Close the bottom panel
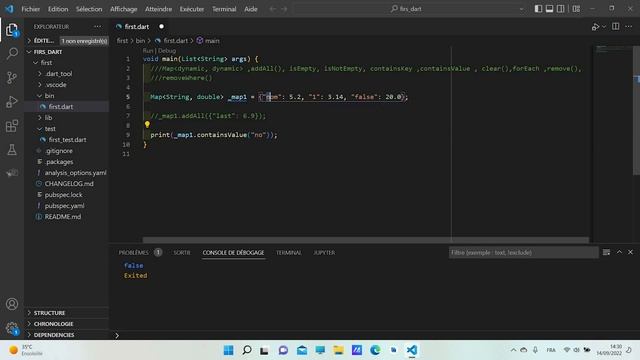 coord(630,252)
